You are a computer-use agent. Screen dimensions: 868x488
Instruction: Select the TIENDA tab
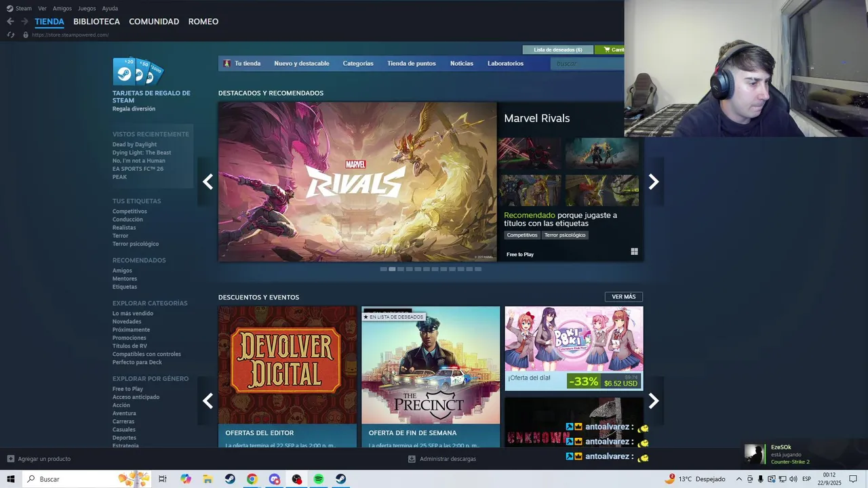tap(50, 22)
